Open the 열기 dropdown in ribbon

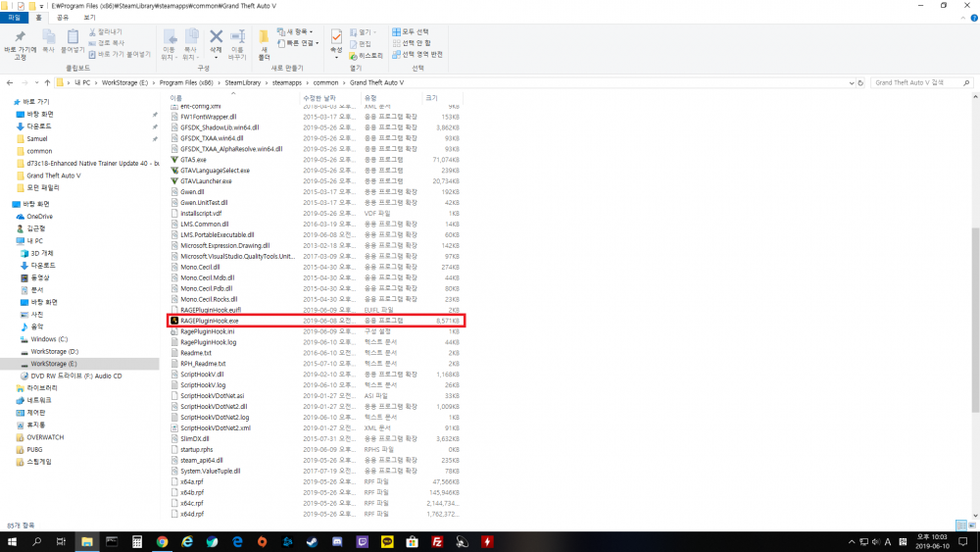[364, 32]
